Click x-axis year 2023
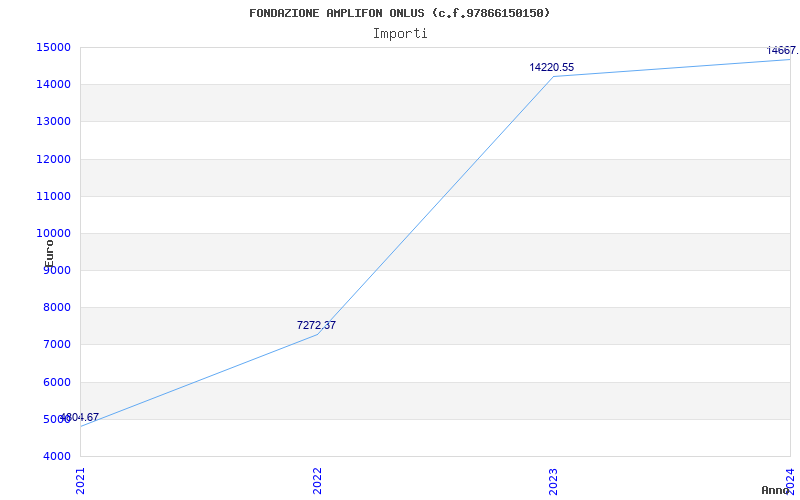800x500 pixels. (x=554, y=481)
